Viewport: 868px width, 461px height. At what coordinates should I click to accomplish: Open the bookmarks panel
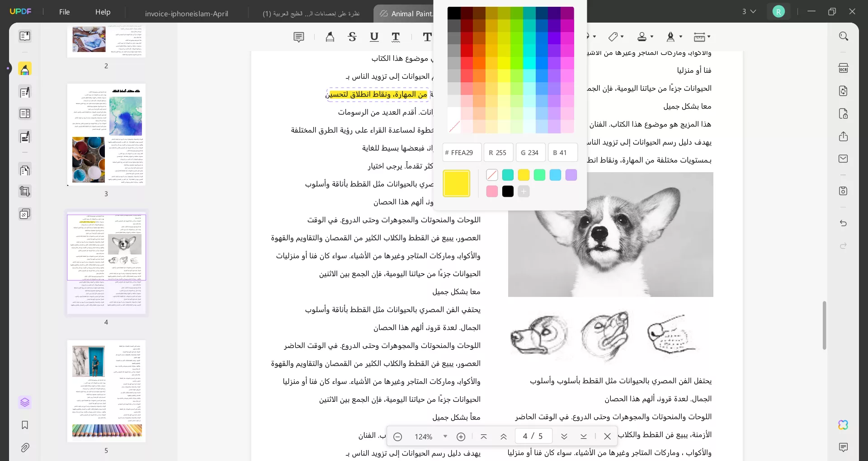25,425
